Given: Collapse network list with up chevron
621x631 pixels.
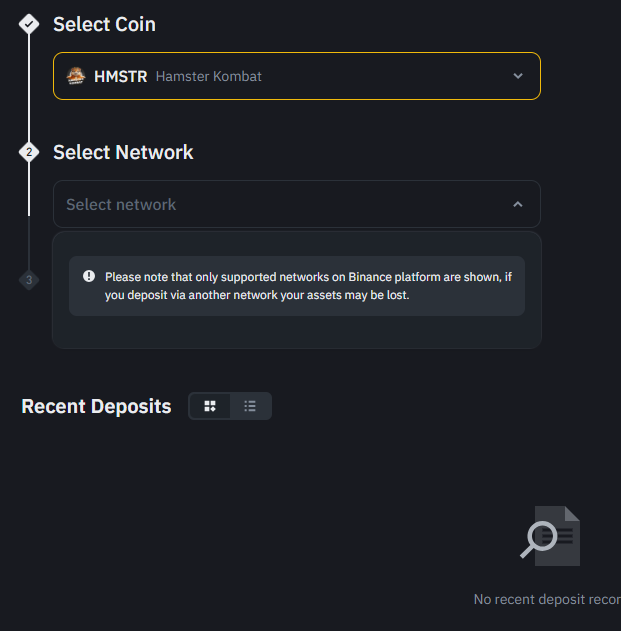Looking at the screenshot, I should pyautogui.click(x=518, y=204).
